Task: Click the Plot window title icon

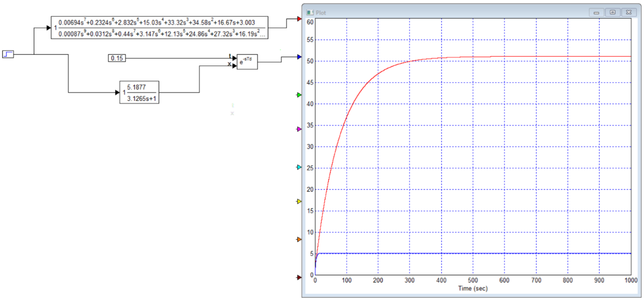Action: (x=310, y=12)
